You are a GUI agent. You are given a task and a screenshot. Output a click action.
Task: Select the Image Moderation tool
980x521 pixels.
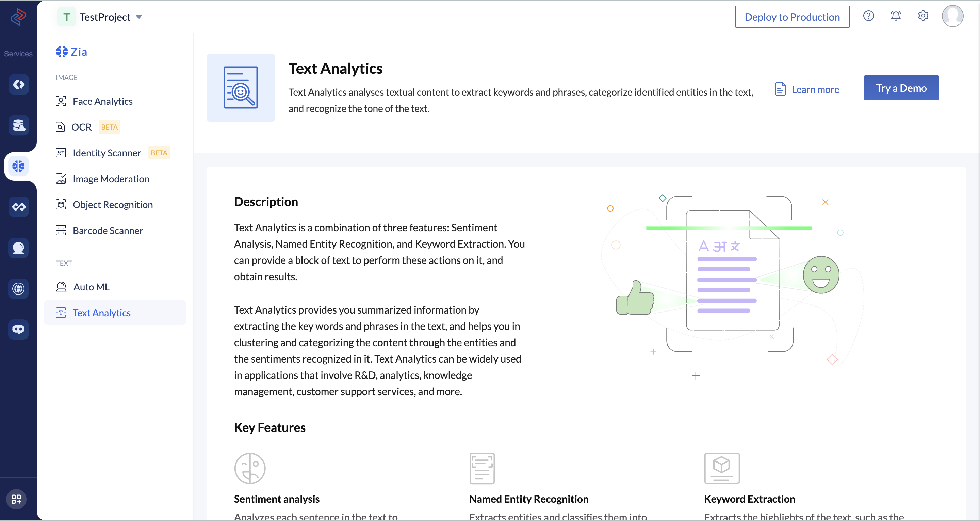tap(111, 178)
